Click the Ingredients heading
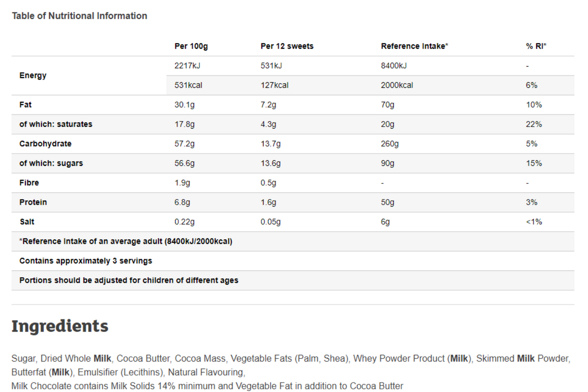The width and height of the screenshot is (588, 392). click(x=60, y=326)
